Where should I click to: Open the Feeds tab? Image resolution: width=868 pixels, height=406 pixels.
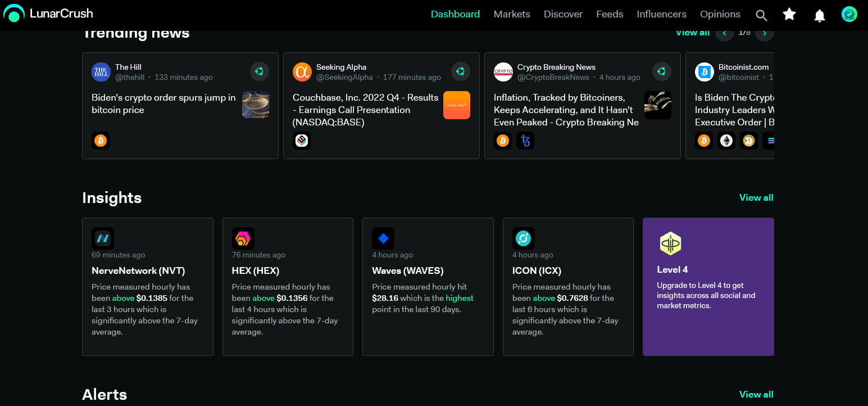click(610, 15)
